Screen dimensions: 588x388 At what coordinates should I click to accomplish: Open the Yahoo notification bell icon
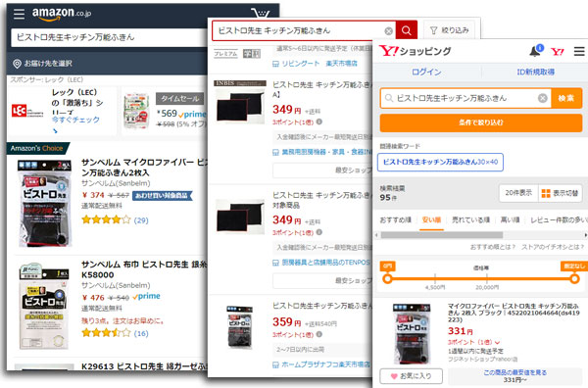click(535, 51)
